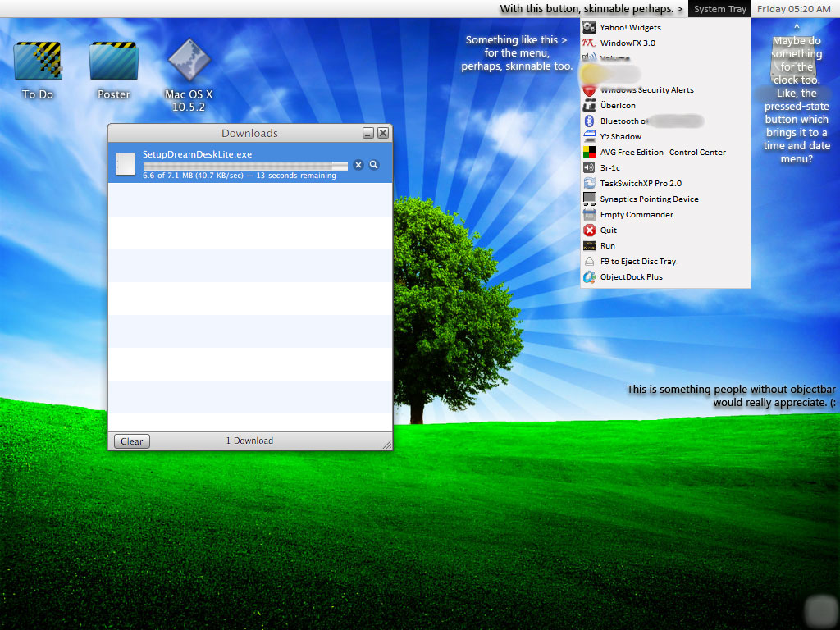
Task: Click the download progress bar
Action: coord(245,166)
